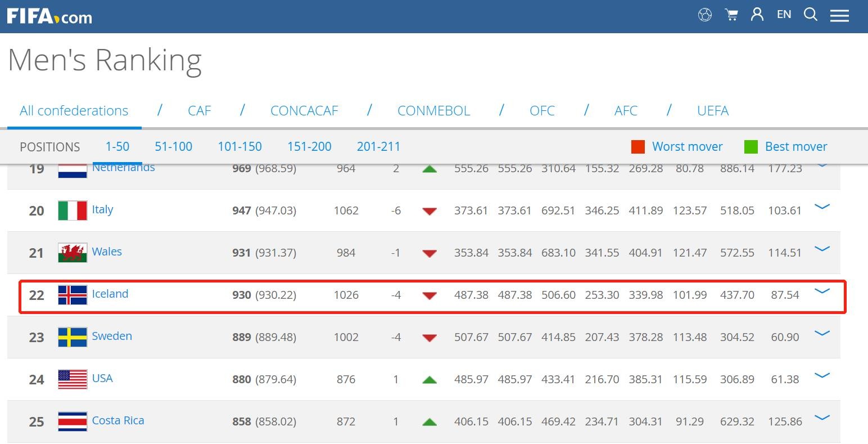Click the USA flag icon
The width and height of the screenshot is (868, 444).
pos(73,379)
